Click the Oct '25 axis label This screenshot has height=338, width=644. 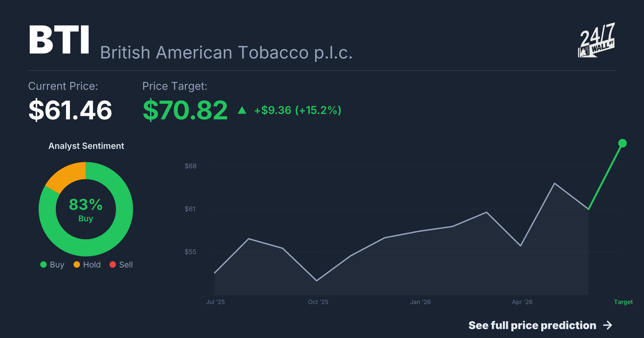(x=318, y=302)
